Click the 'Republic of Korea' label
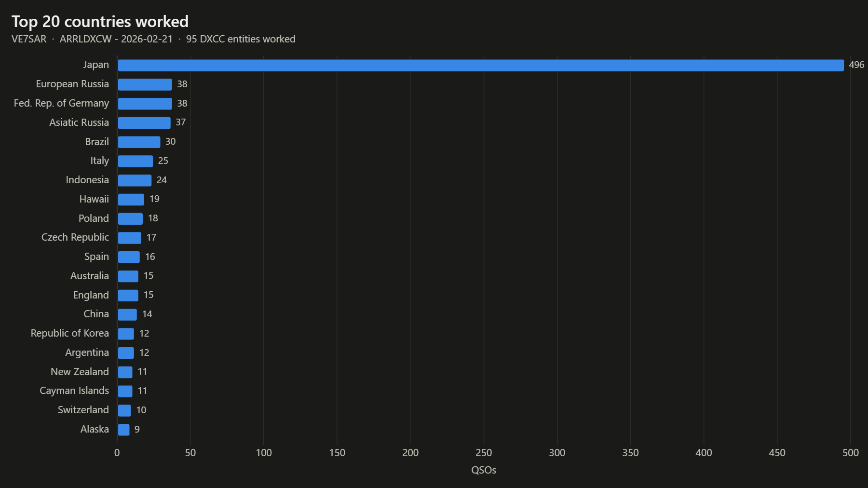 click(70, 333)
